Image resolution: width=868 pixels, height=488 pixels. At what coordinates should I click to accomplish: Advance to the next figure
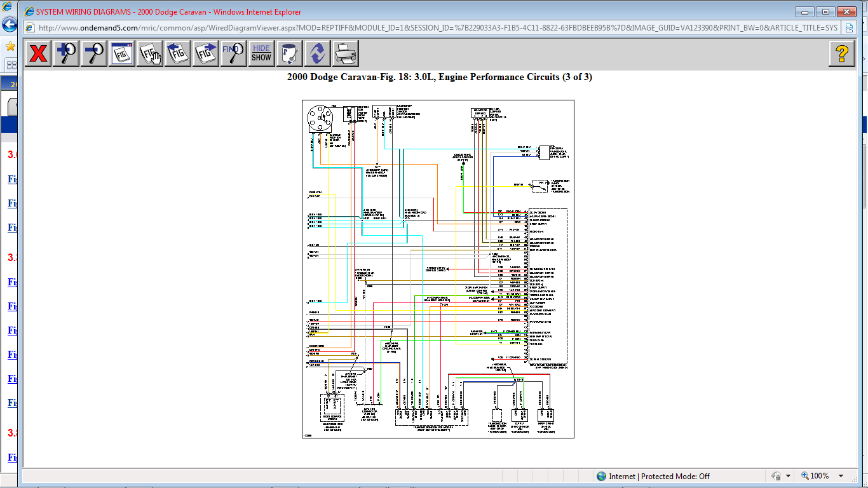206,53
